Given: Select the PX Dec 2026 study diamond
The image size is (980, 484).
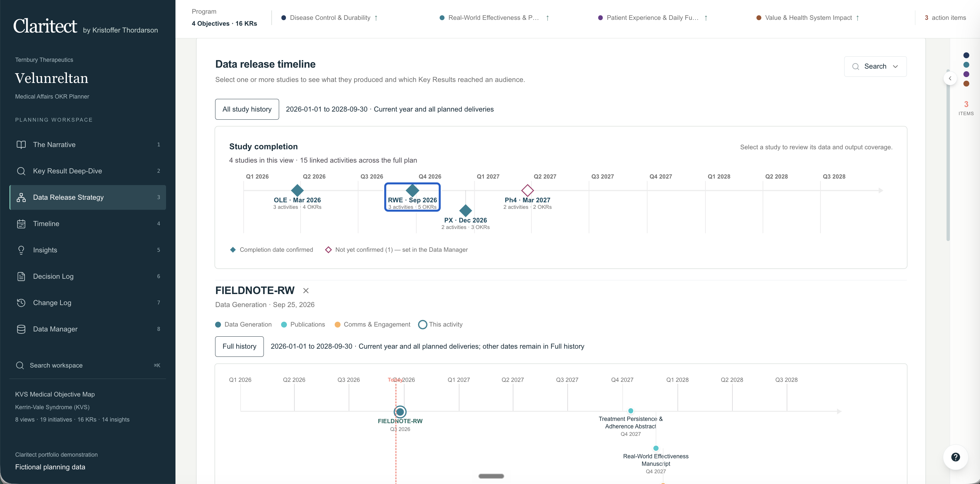Looking at the screenshot, I should 466,210.
